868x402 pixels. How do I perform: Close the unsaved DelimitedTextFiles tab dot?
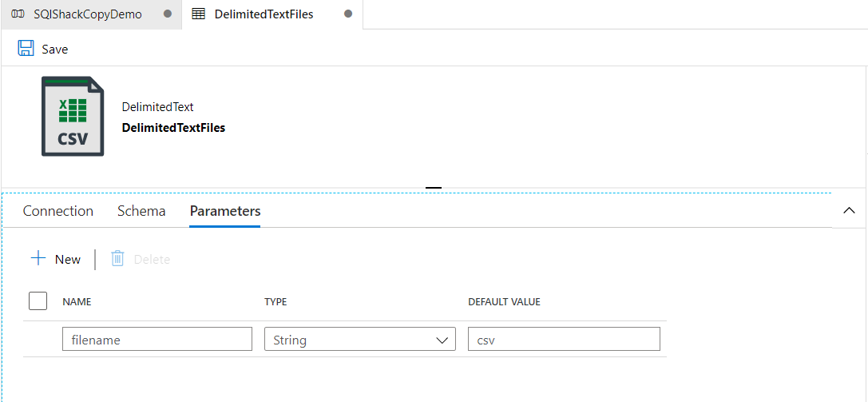coord(348,14)
